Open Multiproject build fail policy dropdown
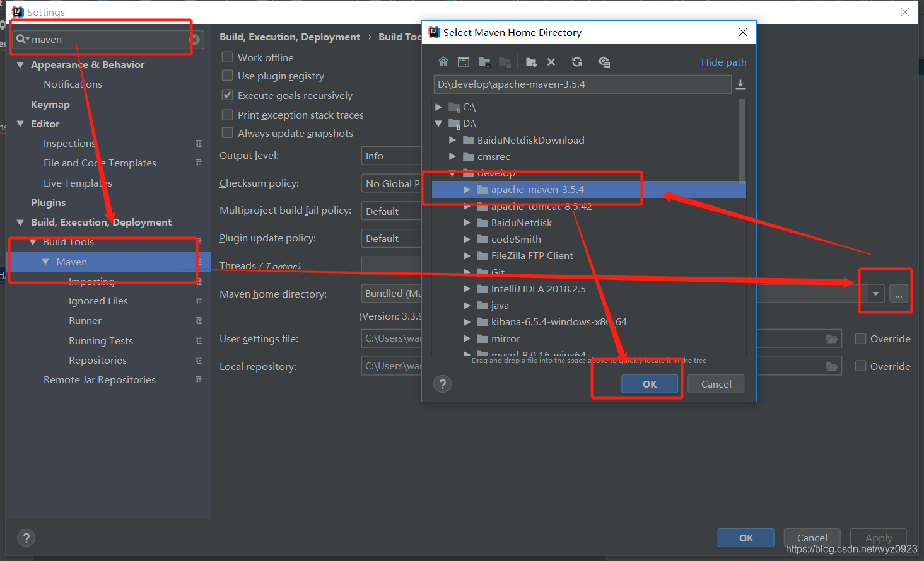This screenshot has height=561, width=924. point(391,211)
